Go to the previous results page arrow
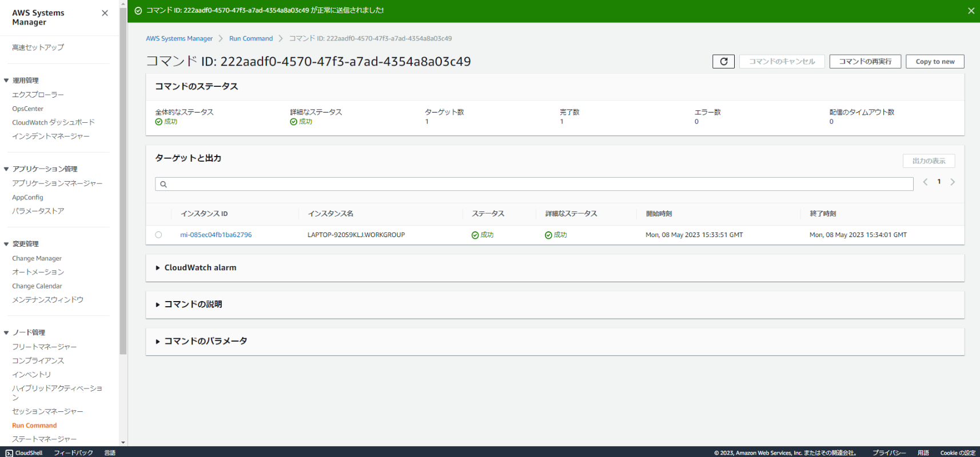This screenshot has height=457, width=980. tap(925, 182)
